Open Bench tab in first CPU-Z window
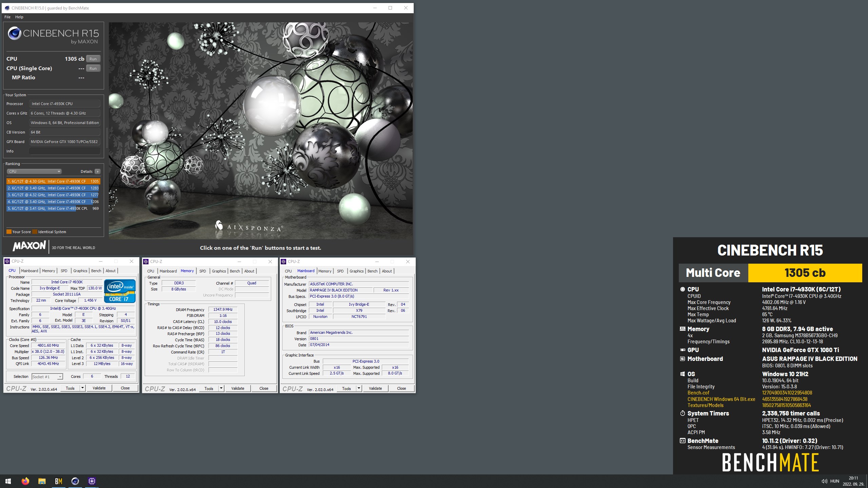The image size is (868, 488). coord(96,271)
